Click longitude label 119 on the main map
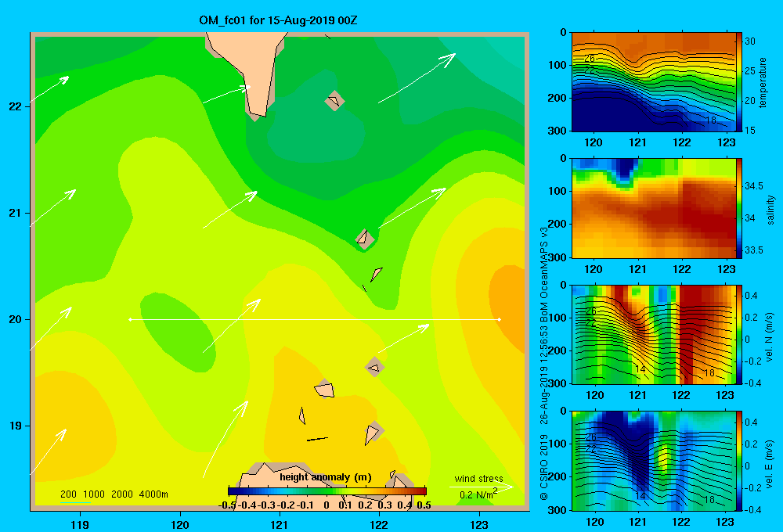 [80, 524]
